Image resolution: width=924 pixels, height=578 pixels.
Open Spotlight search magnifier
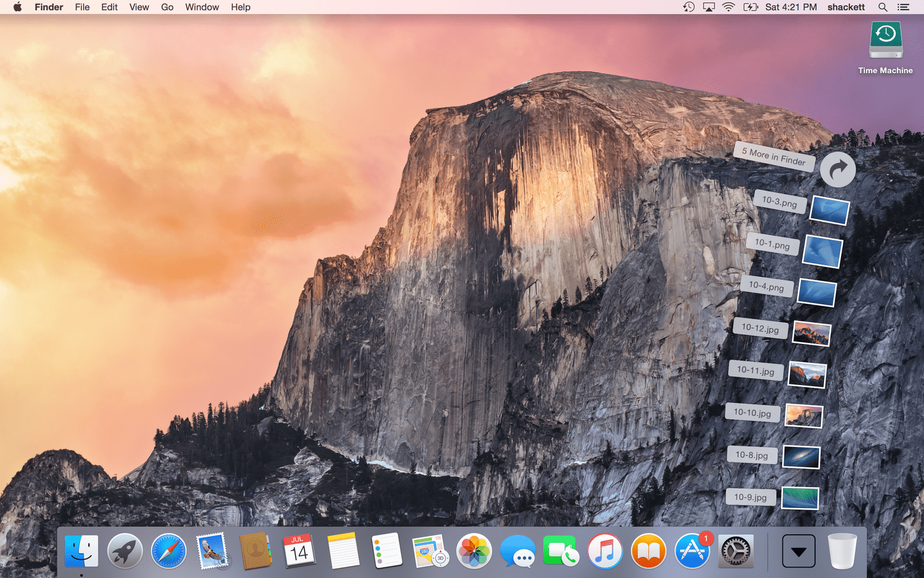(883, 7)
